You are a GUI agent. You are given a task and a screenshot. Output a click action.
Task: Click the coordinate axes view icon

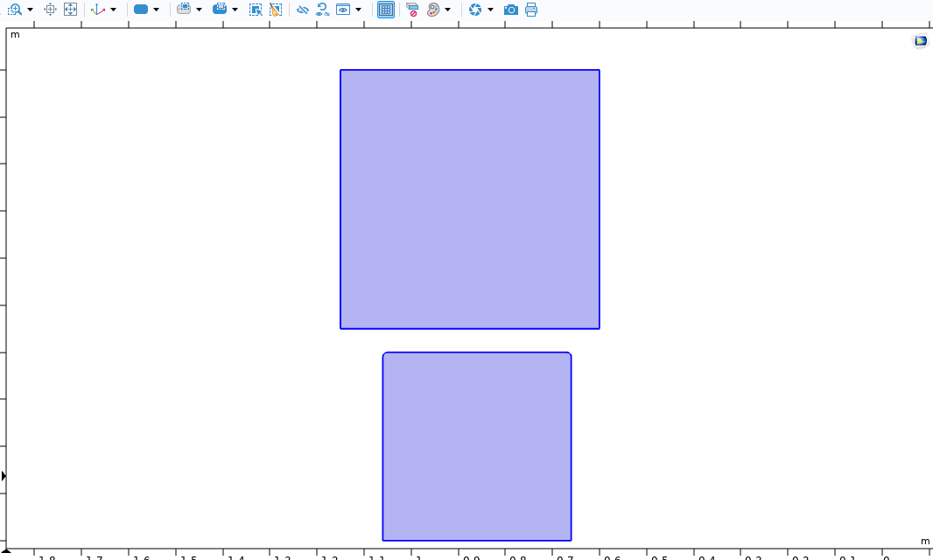tap(97, 10)
